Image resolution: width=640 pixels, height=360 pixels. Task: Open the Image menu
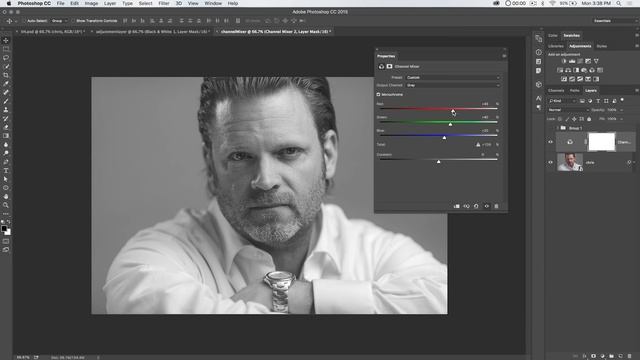(91, 3)
